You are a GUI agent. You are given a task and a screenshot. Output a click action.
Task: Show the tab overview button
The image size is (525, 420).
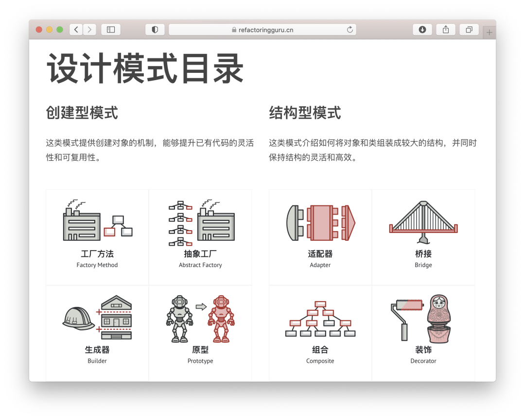pyautogui.click(x=469, y=30)
